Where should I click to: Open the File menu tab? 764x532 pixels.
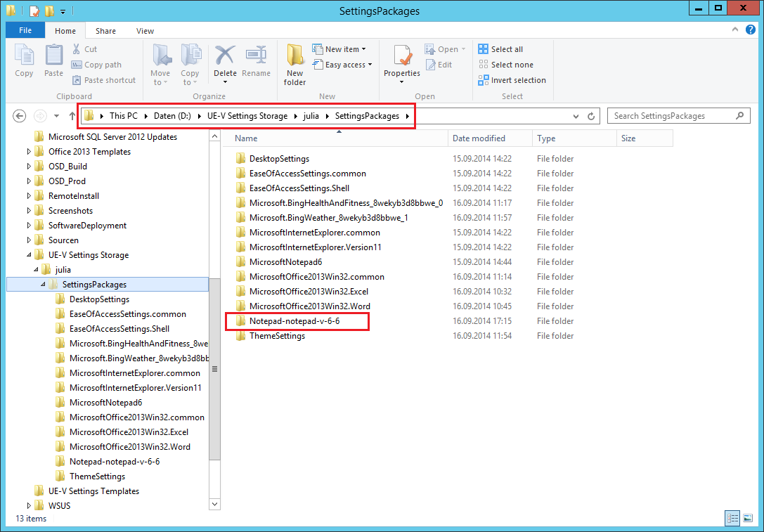point(25,30)
